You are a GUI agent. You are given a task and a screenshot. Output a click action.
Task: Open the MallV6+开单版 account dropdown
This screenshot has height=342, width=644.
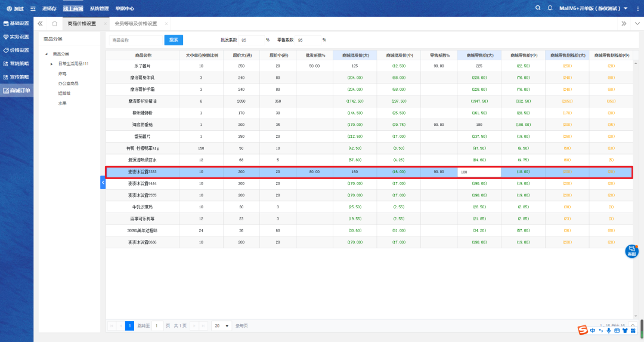[593, 8]
